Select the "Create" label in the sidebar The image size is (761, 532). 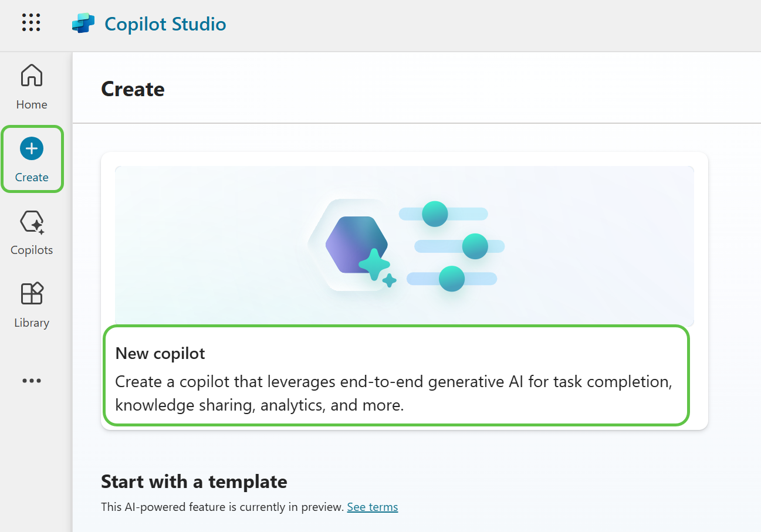(x=32, y=177)
